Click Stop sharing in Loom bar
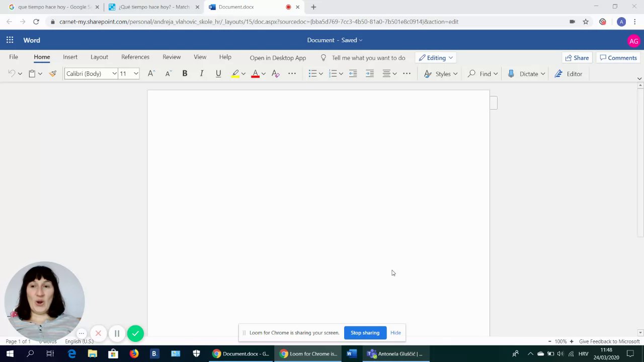Screen dimensions: 644x362 [365, 333]
